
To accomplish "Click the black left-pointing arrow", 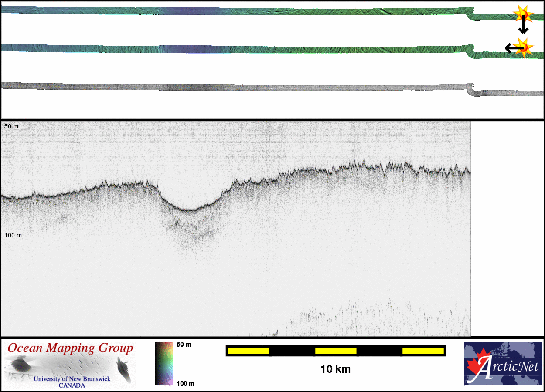I will [x=512, y=47].
